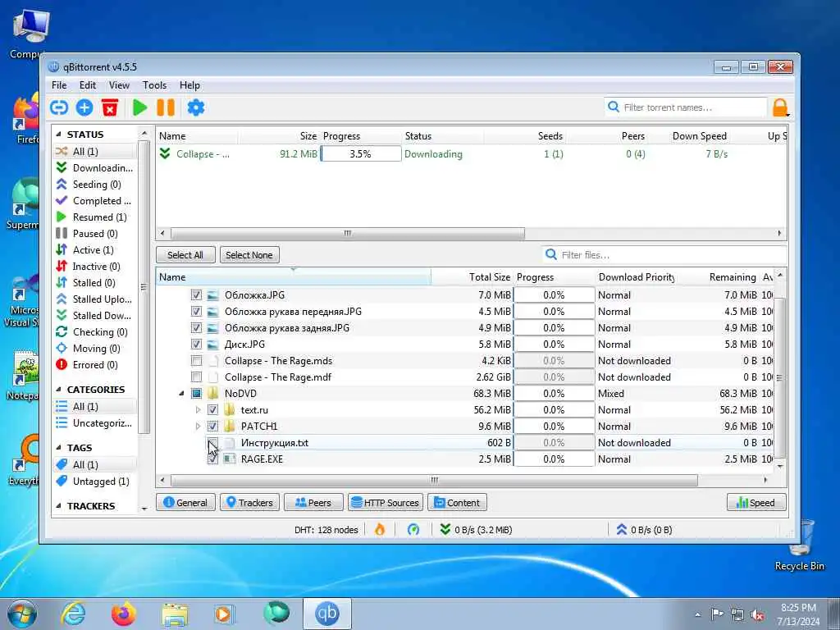Select the Stalled Downloading filter

coord(94,316)
